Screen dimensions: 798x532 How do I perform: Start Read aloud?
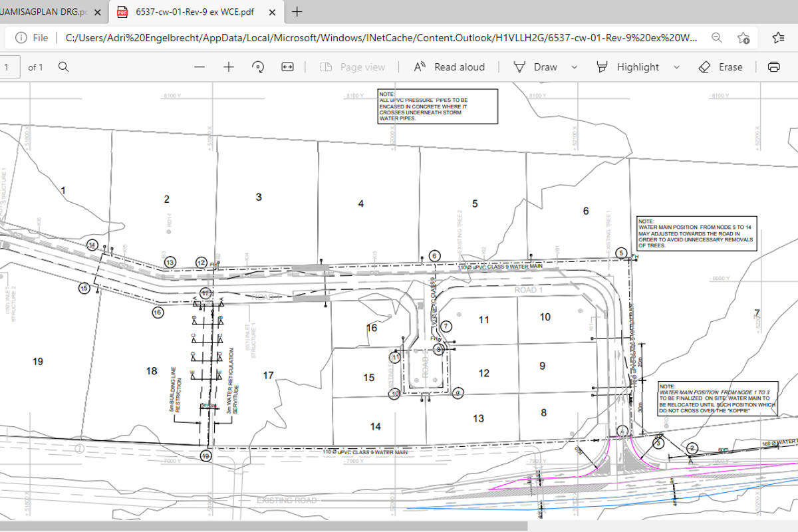click(x=450, y=67)
